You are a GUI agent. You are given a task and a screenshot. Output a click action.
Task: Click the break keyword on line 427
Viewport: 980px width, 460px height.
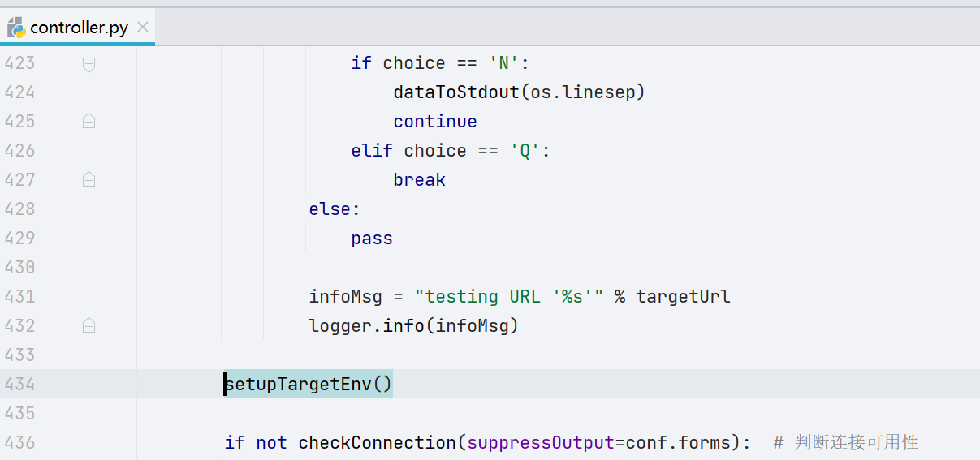coord(420,180)
